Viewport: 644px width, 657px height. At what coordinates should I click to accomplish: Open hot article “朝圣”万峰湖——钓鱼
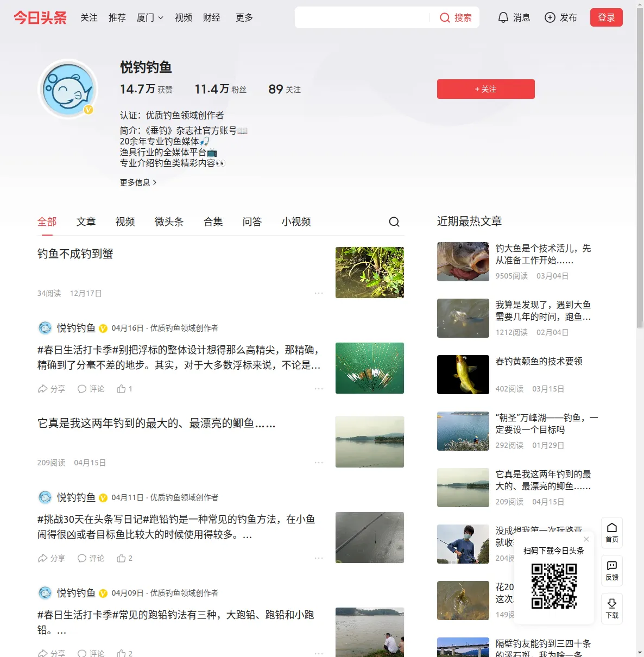(x=547, y=424)
